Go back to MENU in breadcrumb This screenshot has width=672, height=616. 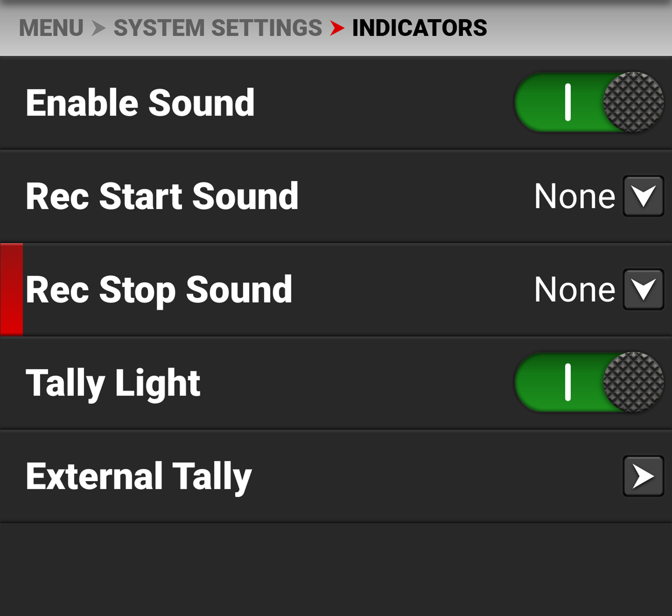51,28
